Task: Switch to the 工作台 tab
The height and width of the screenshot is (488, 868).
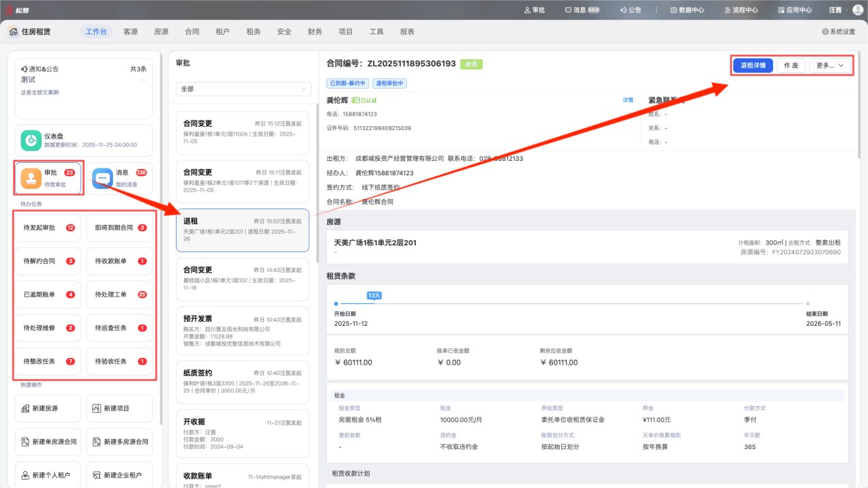Action: 96,32
